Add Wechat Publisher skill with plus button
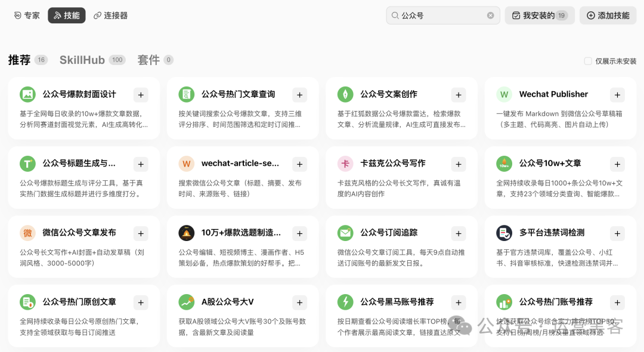 tap(617, 95)
